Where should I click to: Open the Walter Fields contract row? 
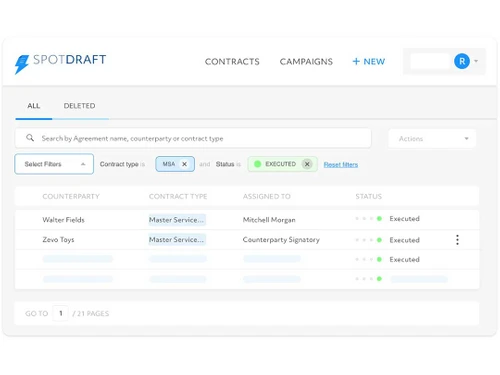(x=247, y=220)
